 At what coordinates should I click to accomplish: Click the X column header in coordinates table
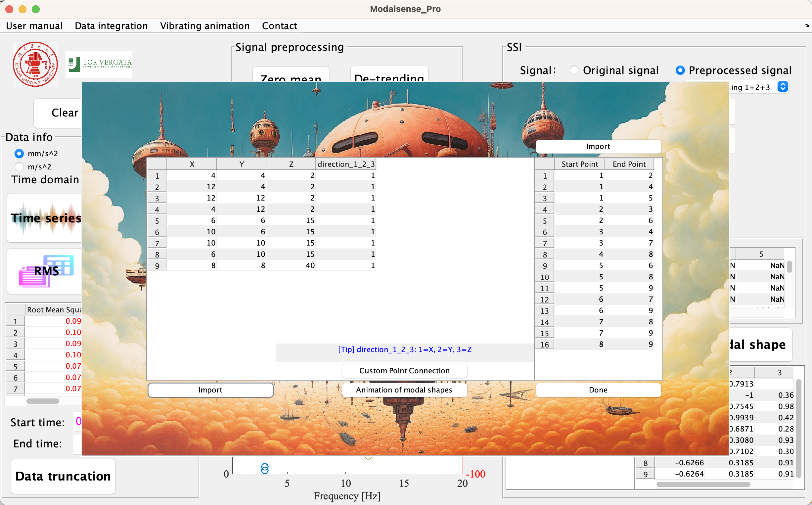pos(192,164)
